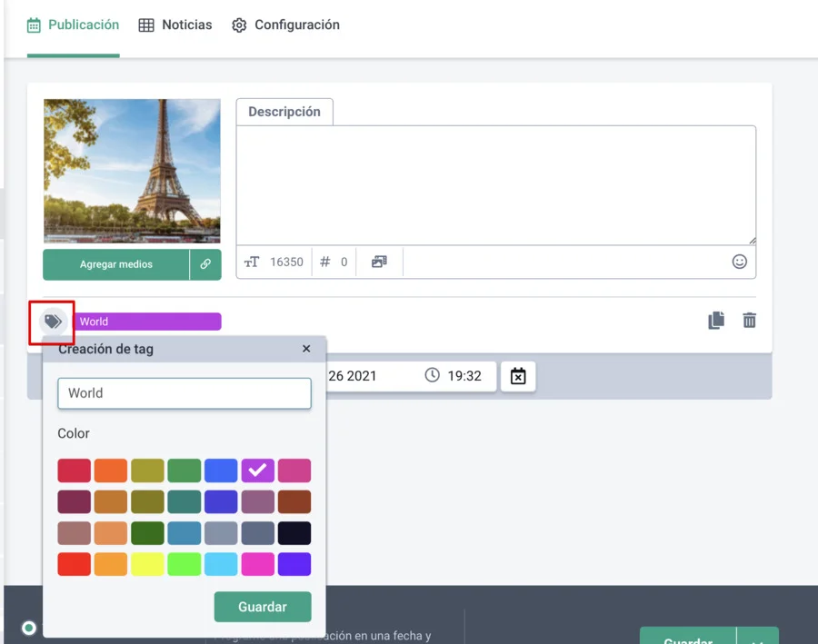Image resolution: width=818 pixels, height=644 pixels.
Task: Open the 19:32 time picker
Action: [454, 376]
